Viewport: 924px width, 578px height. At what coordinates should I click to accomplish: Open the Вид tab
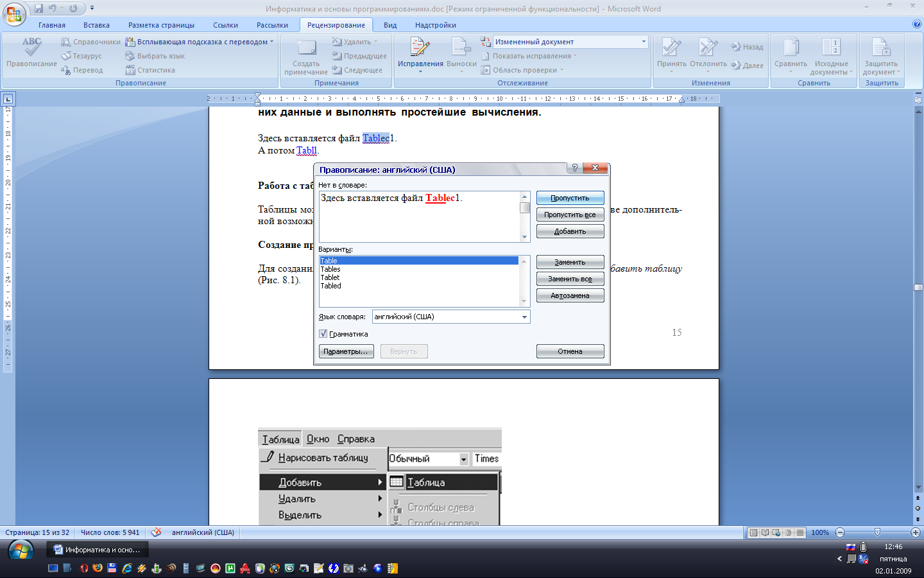(x=390, y=25)
